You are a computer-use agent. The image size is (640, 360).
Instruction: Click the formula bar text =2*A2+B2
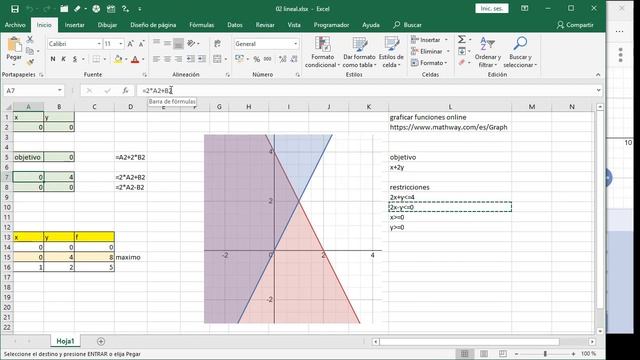tap(158, 91)
